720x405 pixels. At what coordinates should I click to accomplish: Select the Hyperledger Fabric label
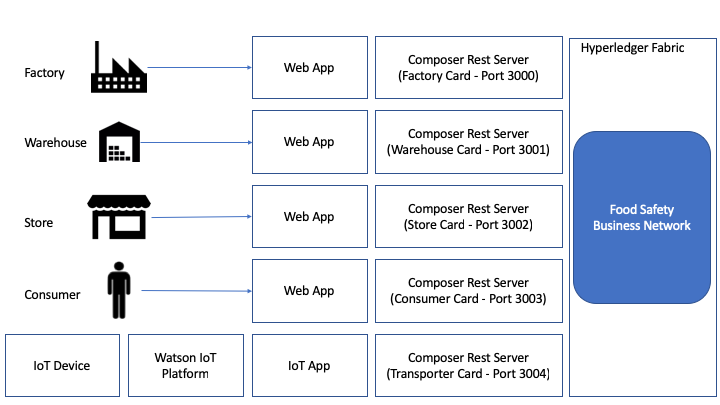click(x=632, y=48)
